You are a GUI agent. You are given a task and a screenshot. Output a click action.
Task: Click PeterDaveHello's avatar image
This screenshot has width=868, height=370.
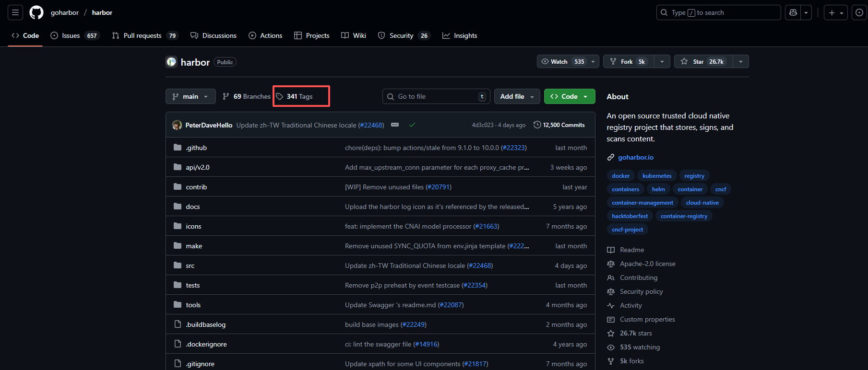(x=177, y=125)
